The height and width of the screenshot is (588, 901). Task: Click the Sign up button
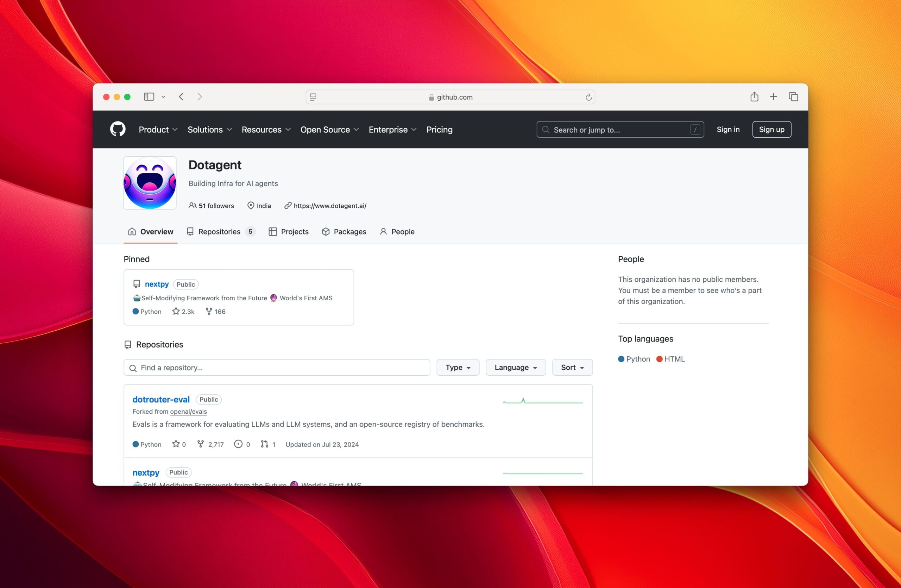click(x=771, y=130)
